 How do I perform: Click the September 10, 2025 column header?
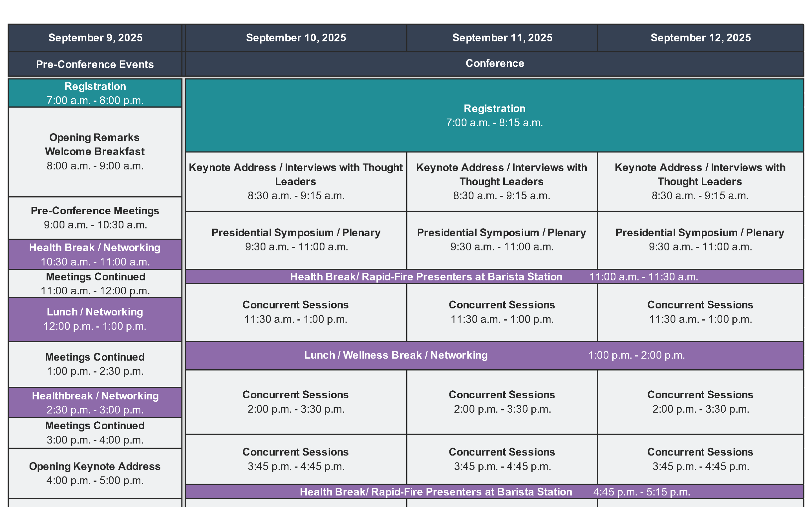pos(295,37)
